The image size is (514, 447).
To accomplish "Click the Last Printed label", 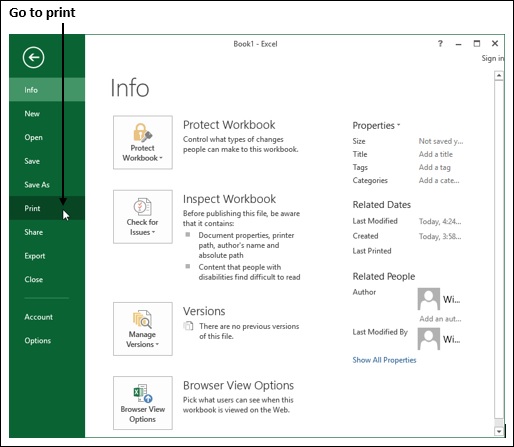I will point(372,251).
